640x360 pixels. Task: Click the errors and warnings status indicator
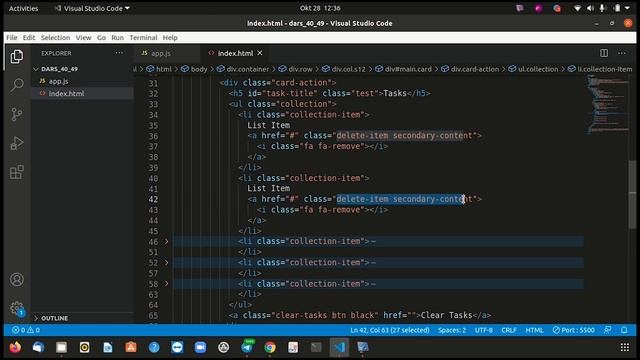[x=26, y=330]
